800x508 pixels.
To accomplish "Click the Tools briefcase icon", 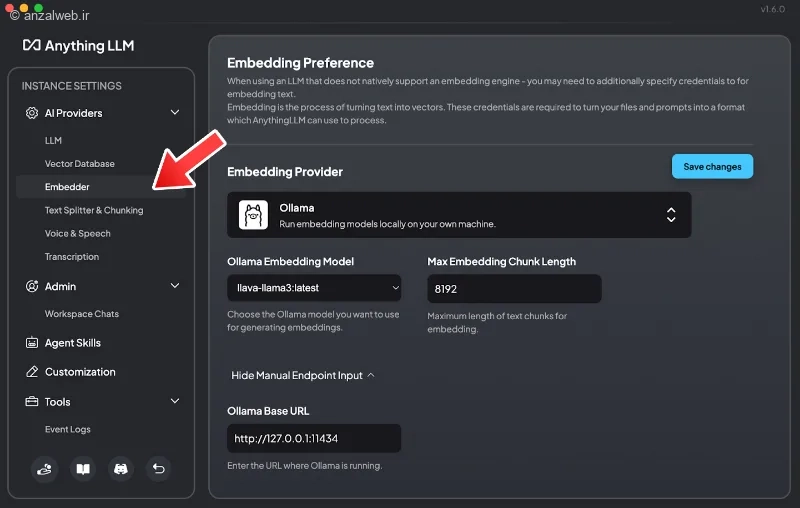I will coord(32,401).
